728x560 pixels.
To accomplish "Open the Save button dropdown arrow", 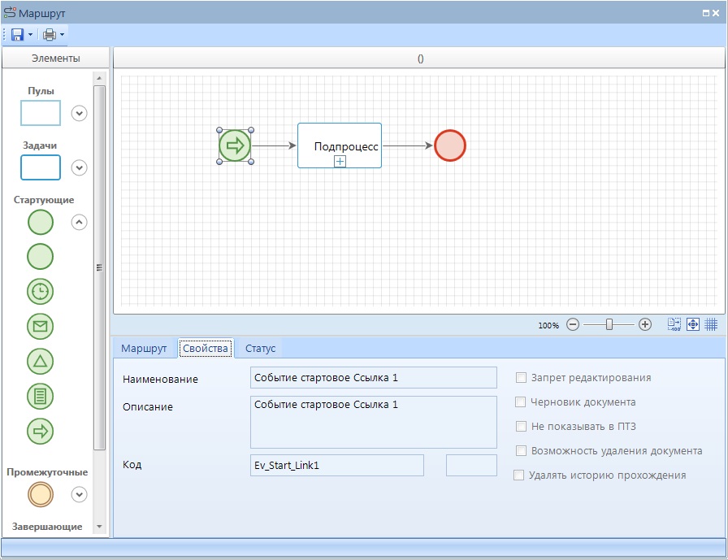I will click(x=31, y=35).
